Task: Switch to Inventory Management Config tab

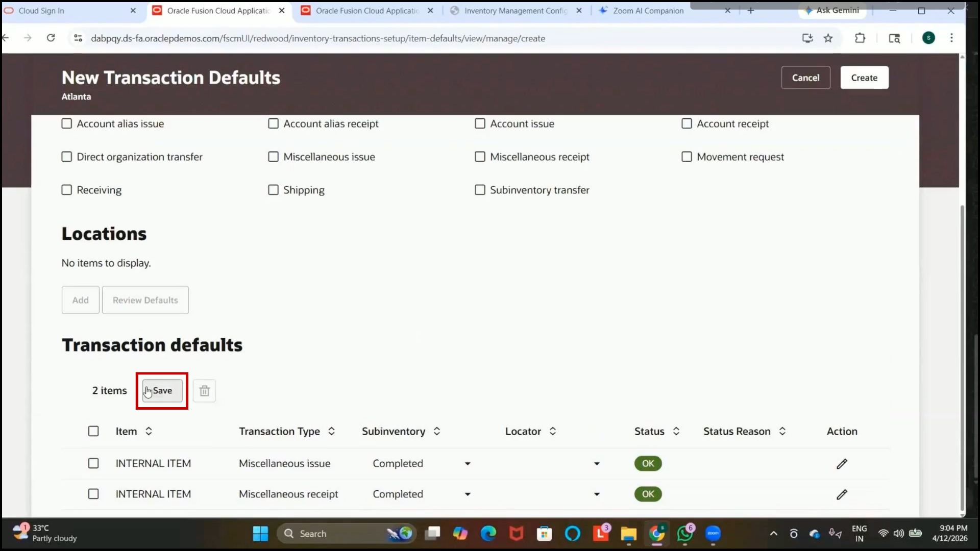Action: pyautogui.click(x=516, y=11)
